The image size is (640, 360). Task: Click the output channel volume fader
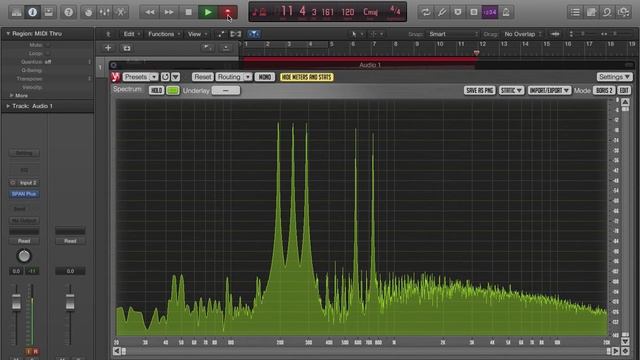point(70,302)
